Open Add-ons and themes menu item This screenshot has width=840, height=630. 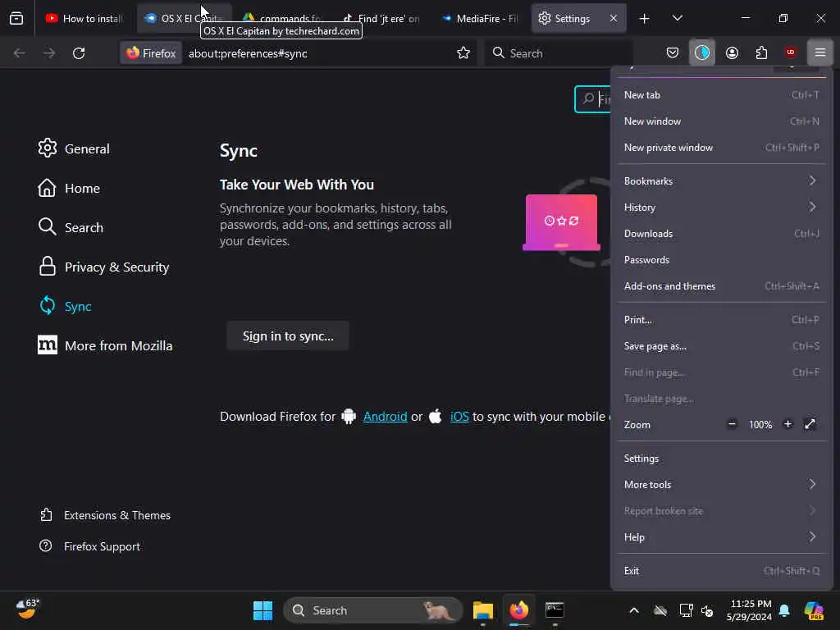pyautogui.click(x=722, y=285)
